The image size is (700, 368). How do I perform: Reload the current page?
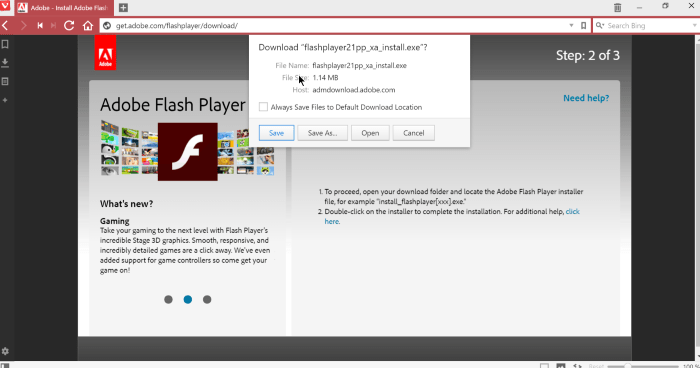pyautogui.click(x=69, y=25)
